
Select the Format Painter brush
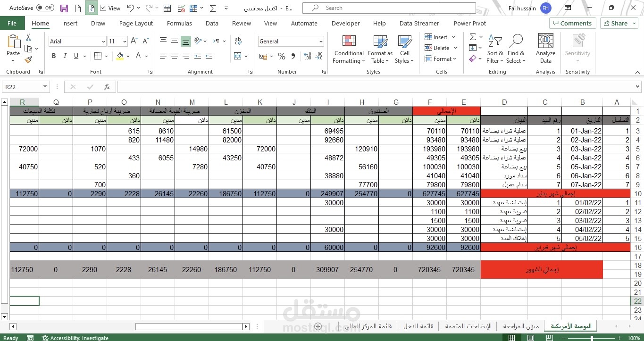pyautogui.click(x=28, y=59)
